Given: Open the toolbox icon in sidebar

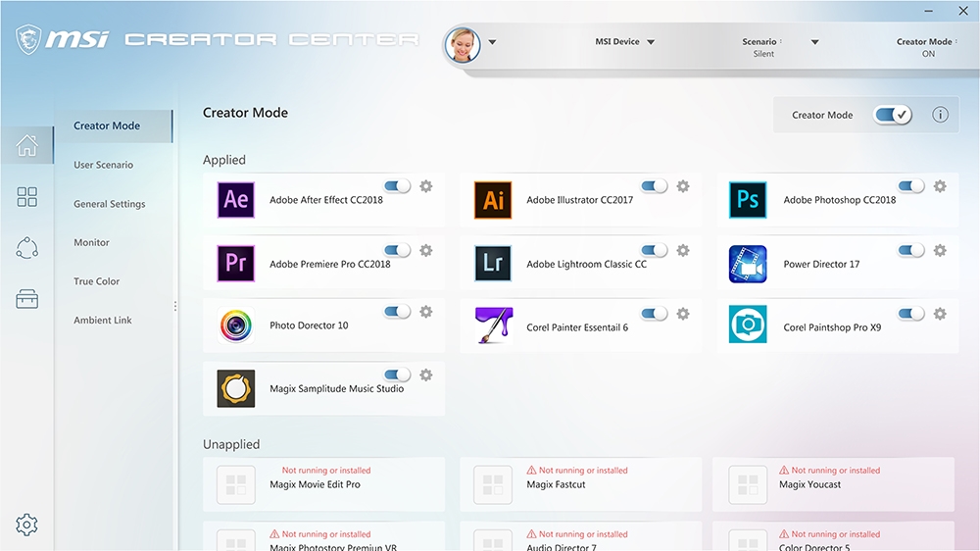Looking at the screenshot, I should (x=27, y=299).
